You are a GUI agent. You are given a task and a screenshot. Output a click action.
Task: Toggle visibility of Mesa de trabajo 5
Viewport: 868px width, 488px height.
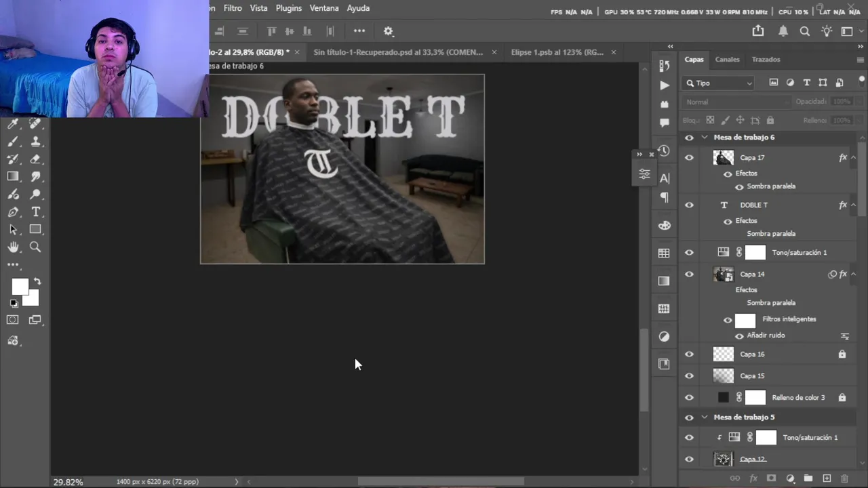689,418
